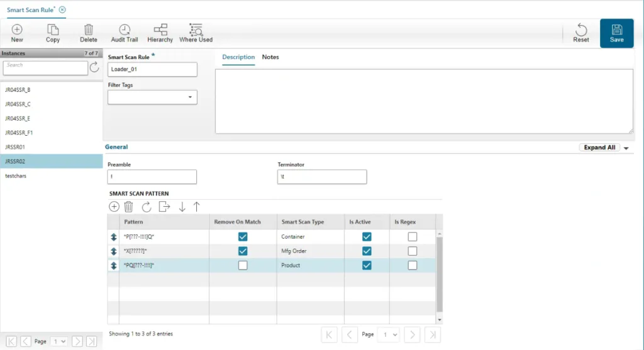Image resolution: width=644 pixels, height=350 pixels.
Task: Toggle Is Active for Mfg Order row
Action: pyautogui.click(x=367, y=251)
